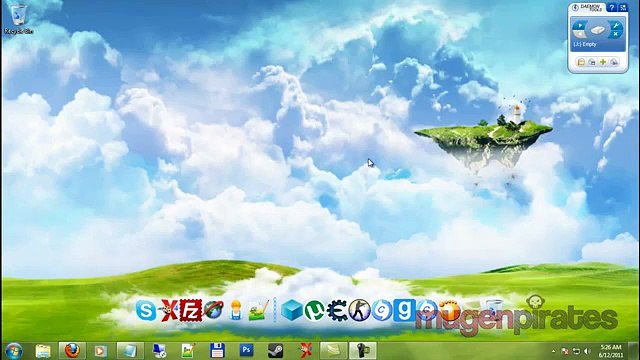This screenshot has width=640, height=360.
Task: Switch to the camcorder app on the taskbar
Action: [x=362, y=351]
